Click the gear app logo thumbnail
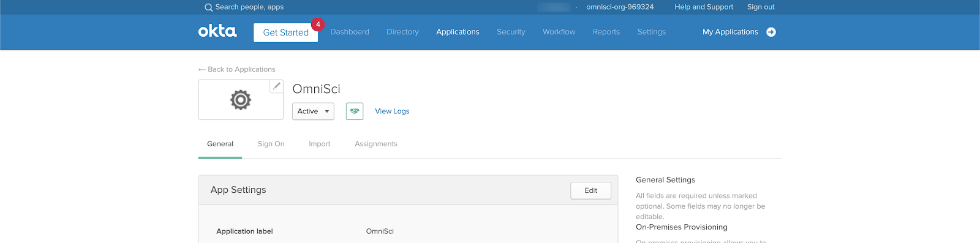980x243 pixels. (241, 100)
